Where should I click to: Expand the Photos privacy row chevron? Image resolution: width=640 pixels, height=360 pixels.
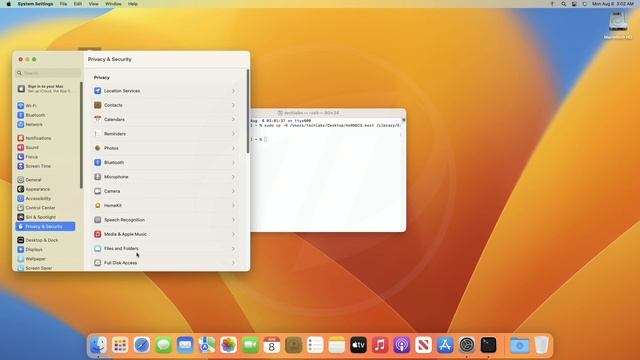[x=233, y=148]
